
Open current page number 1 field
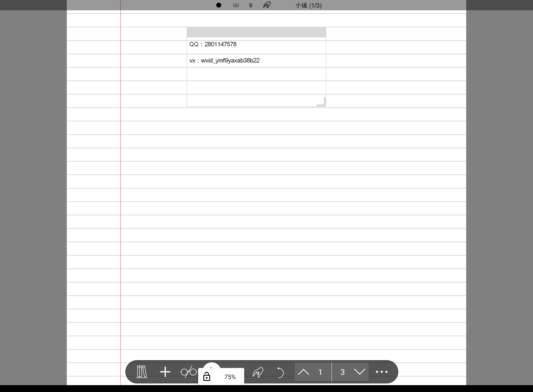[x=320, y=372]
